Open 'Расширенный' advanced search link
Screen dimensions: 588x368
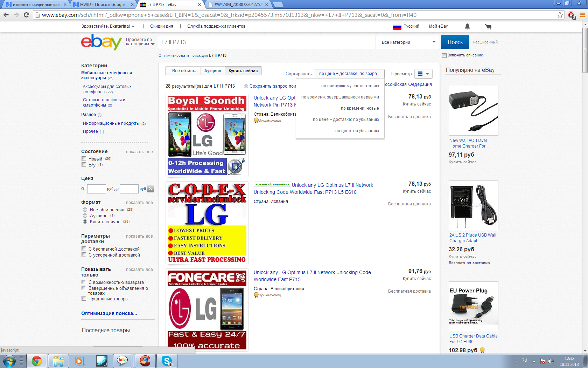[485, 42]
